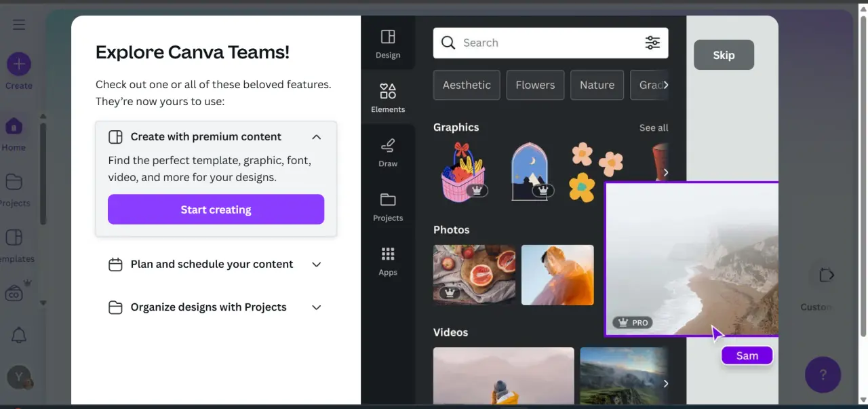Advance Graphics row with the arrow
The width and height of the screenshot is (868, 409).
click(x=666, y=172)
